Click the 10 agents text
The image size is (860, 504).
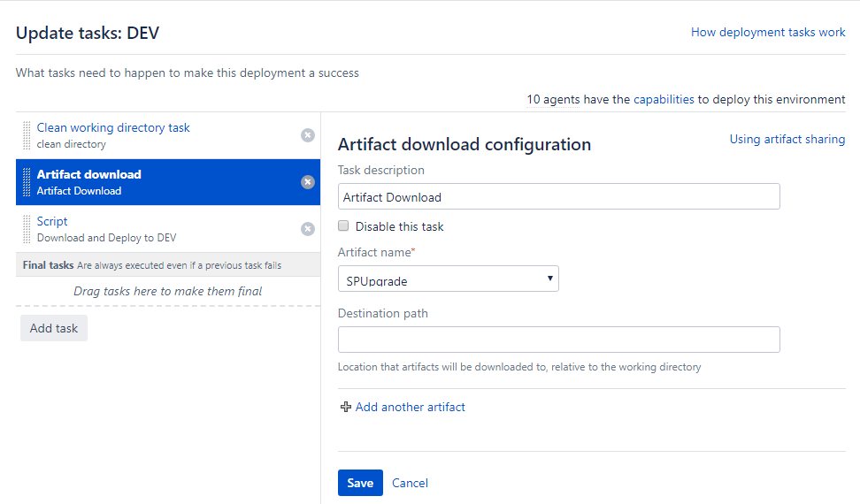(553, 99)
